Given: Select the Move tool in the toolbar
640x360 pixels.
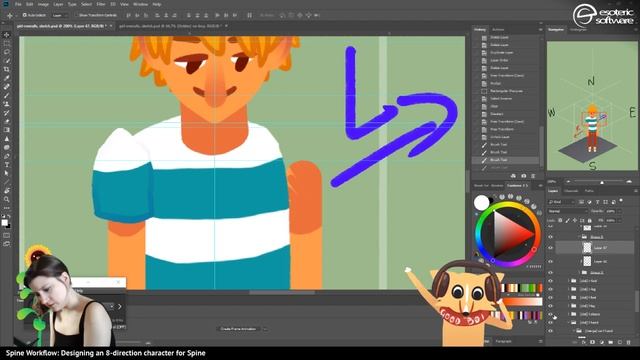Looking at the screenshot, I should pos(7,35).
